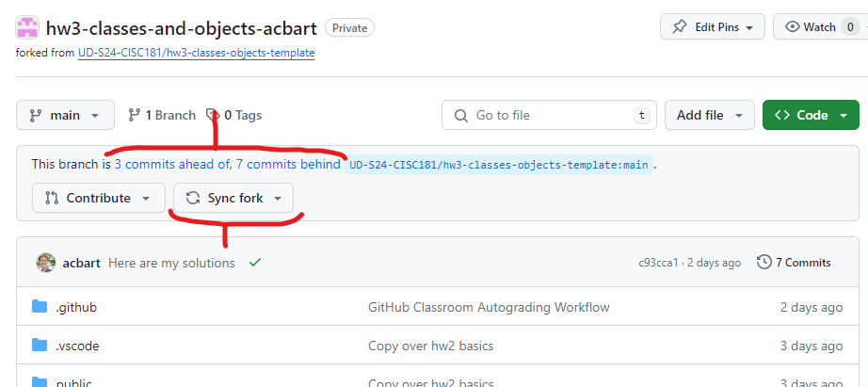Click the green commit status checkmark
This screenshot has height=387, width=868.
tap(254, 263)
